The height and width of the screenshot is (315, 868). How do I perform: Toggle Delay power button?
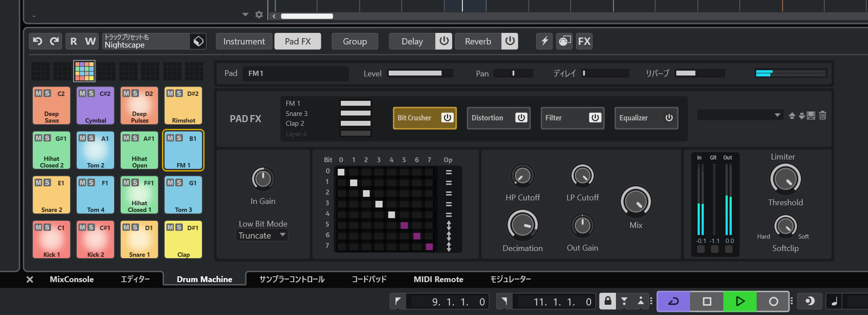(444, 41)
